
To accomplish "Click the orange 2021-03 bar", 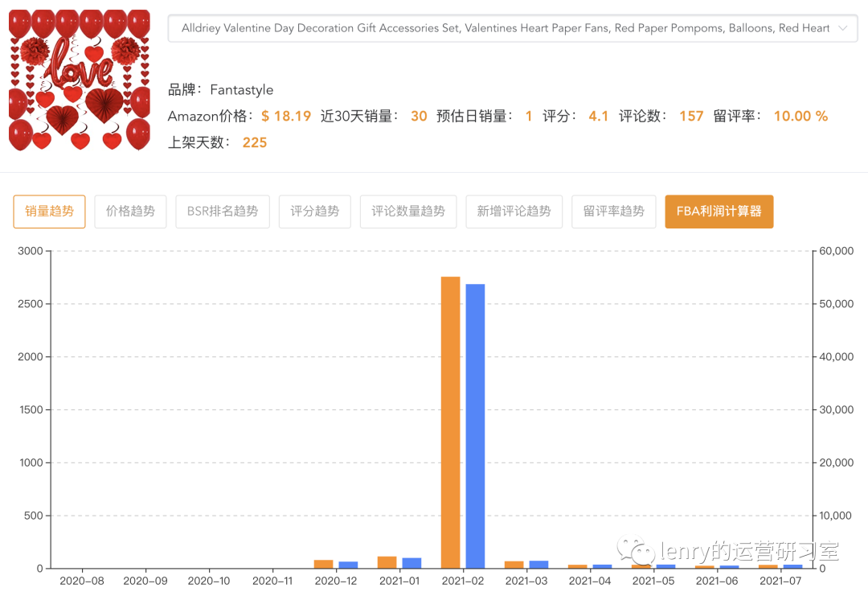I will point(514,565).
